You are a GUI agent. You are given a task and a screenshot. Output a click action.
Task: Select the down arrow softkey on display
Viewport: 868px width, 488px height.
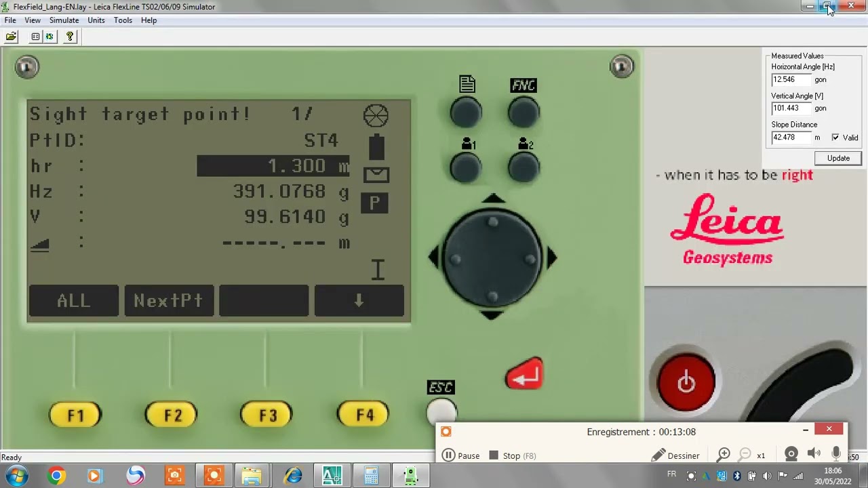click(x=359, y=301)
